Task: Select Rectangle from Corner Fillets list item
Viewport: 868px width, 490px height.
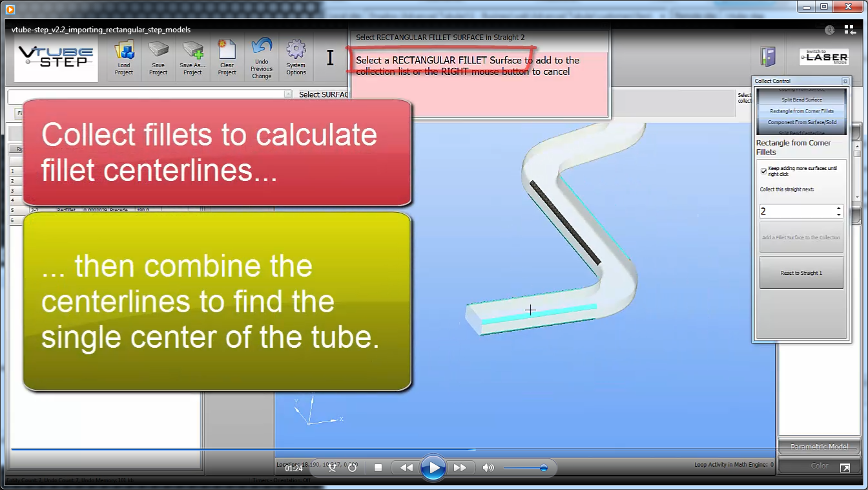Action: coord(801,111)
